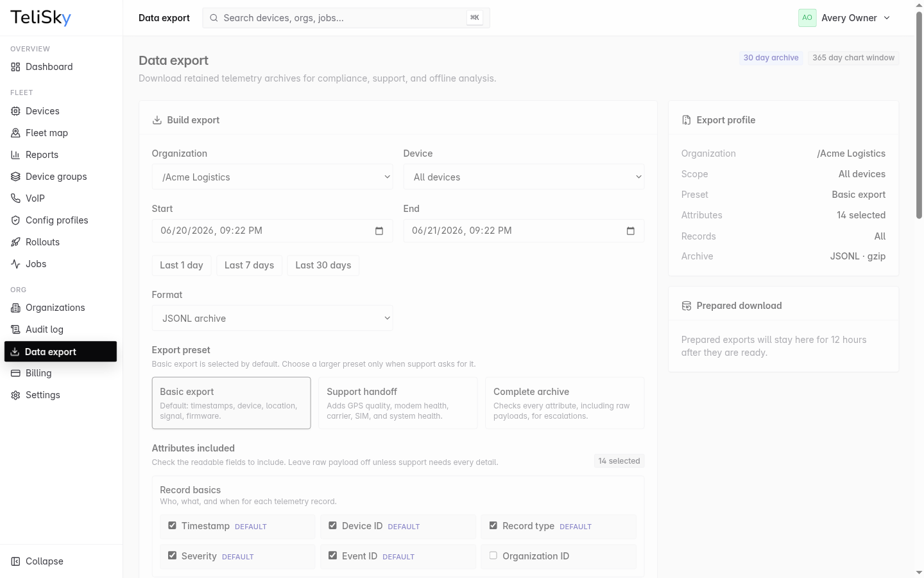The width and height of the screenshot is (924, 578).
Task: Click the VoIP phone icon
Action: pos(15,198)
